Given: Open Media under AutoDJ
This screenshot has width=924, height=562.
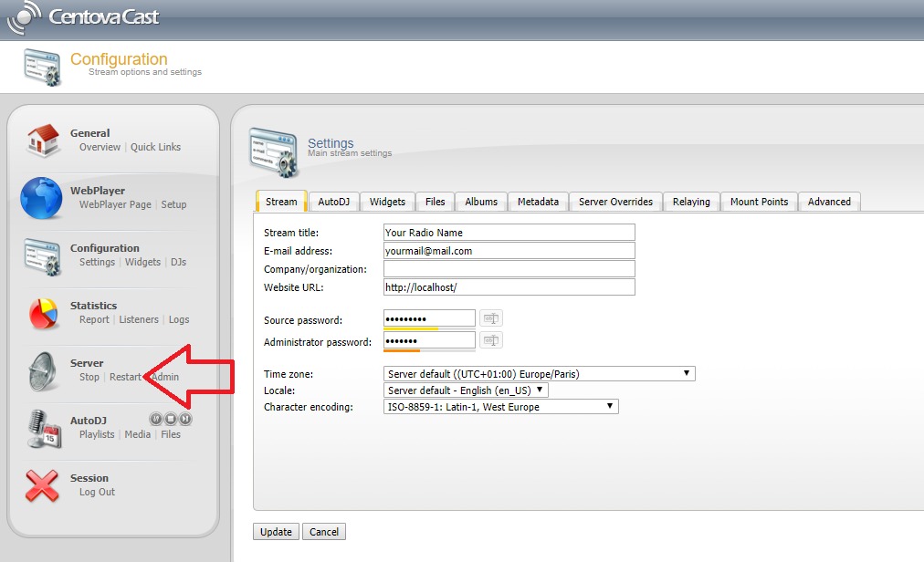Looking at the screenshot, I should coord(137,434).
